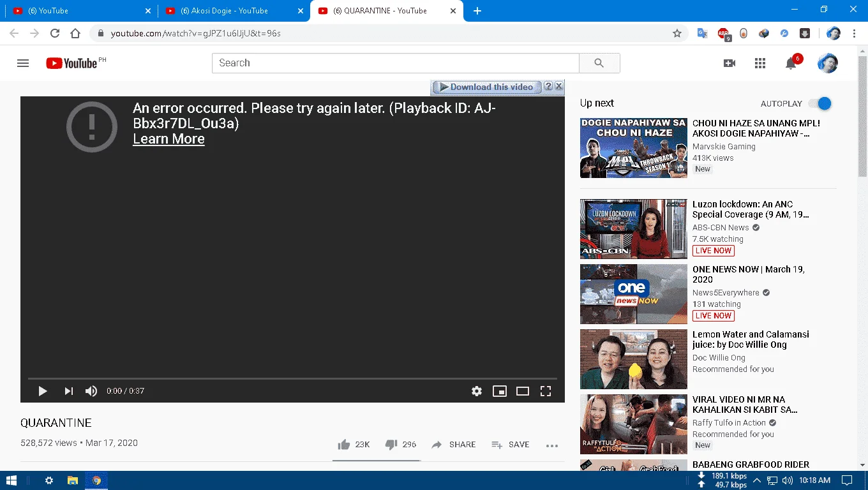The height and width of the screenshot is (490, 868).
Task: Bookmark this page with the star
Action: 677,33
